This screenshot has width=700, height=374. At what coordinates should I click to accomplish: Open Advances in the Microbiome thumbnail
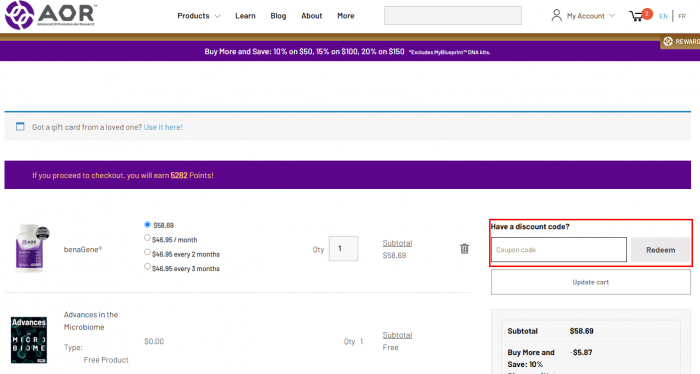click(x=29, y=340)
